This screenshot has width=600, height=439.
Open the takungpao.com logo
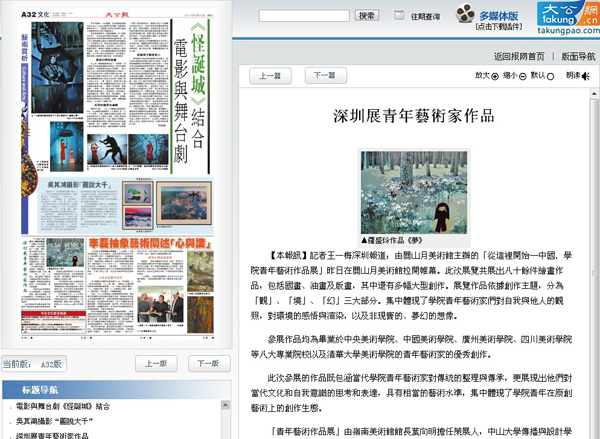click(x=568, y=18)
